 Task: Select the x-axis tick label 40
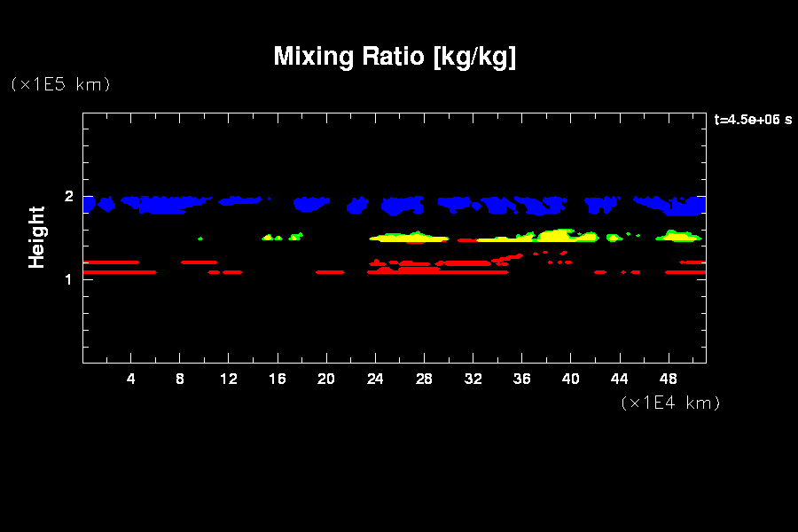[570, 379]
